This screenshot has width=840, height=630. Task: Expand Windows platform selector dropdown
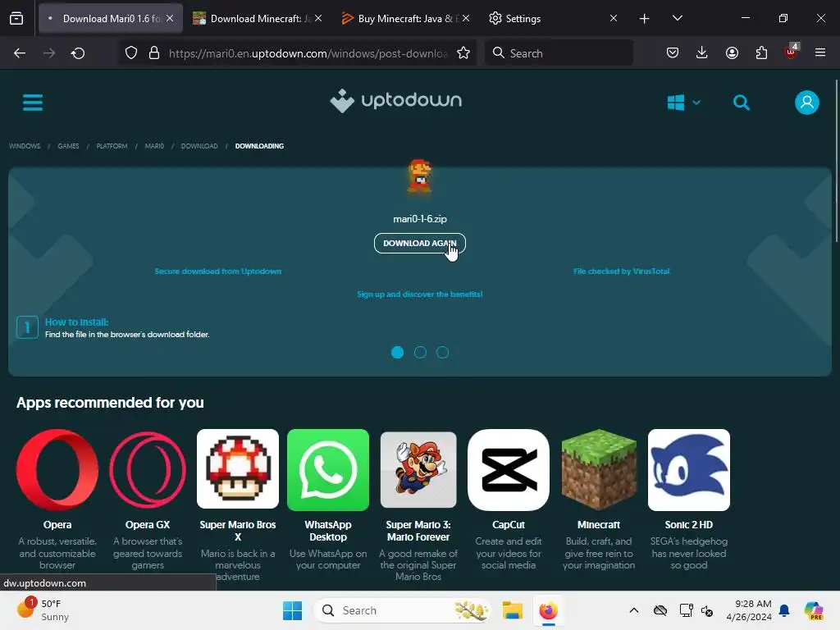(x=683, y=103)
